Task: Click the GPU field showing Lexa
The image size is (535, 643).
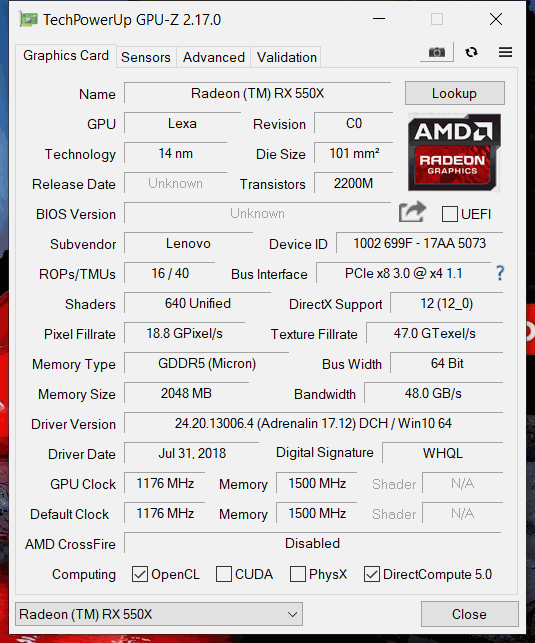Action: (182, 123)
